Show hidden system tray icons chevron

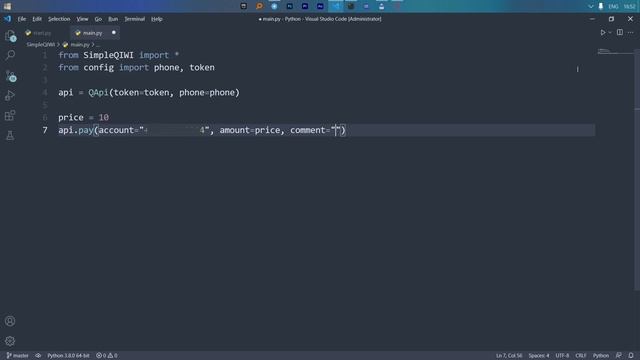(x=591, y=7)
